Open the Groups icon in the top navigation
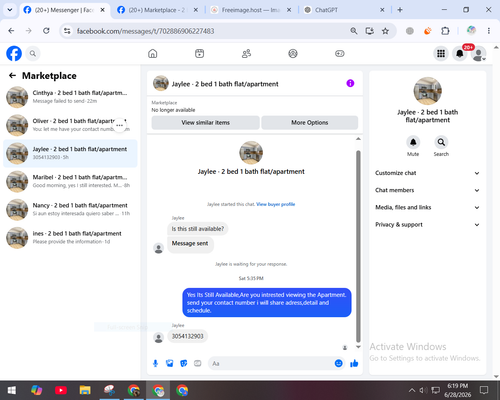 [x=293, y=53]
